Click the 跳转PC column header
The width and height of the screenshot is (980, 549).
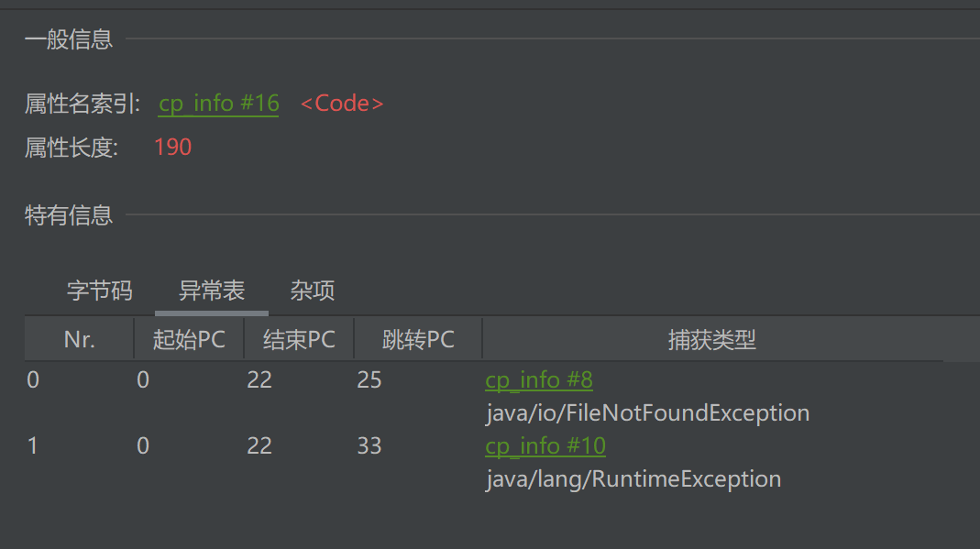click(x=418, y=340)
